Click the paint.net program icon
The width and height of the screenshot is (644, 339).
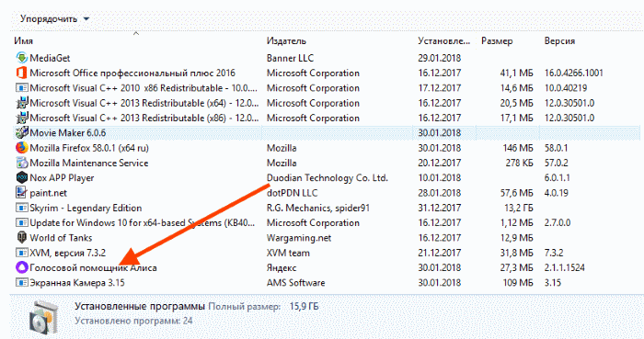tap(22, 193)
